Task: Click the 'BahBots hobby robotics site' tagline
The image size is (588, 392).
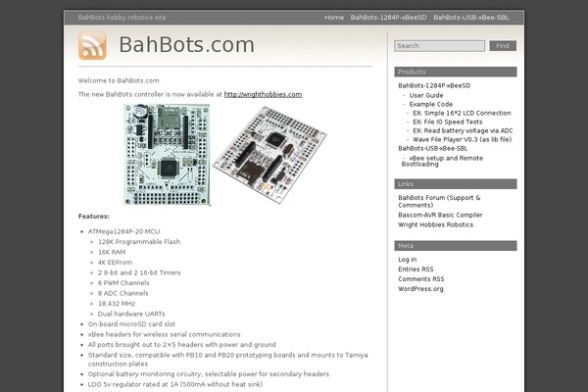Action: tap(122, 18)
